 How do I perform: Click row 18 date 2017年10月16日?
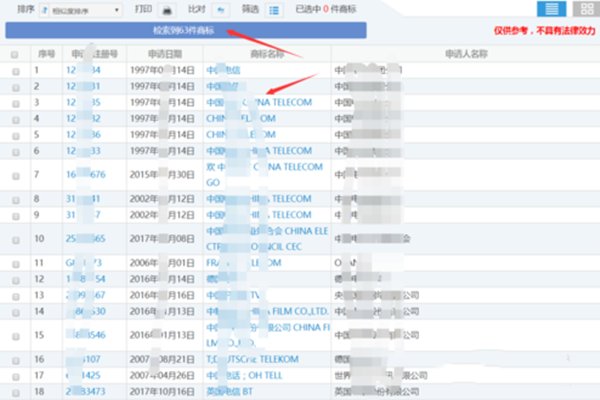tap(162, 392)
